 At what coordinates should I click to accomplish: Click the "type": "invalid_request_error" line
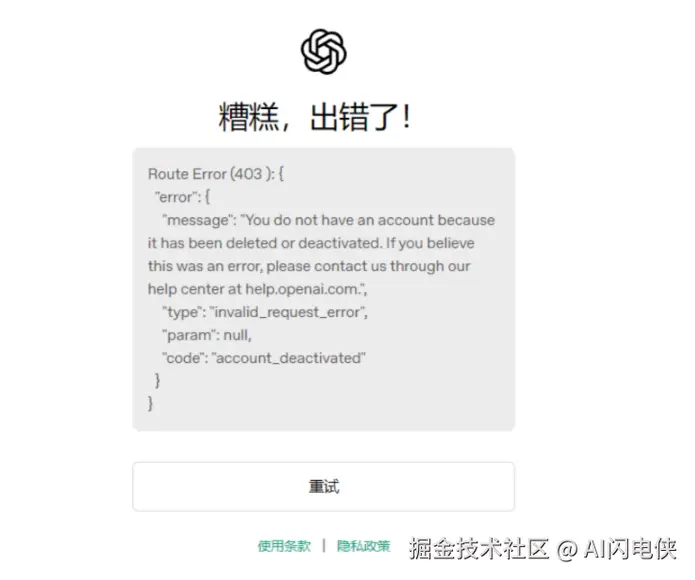(265, 312)
